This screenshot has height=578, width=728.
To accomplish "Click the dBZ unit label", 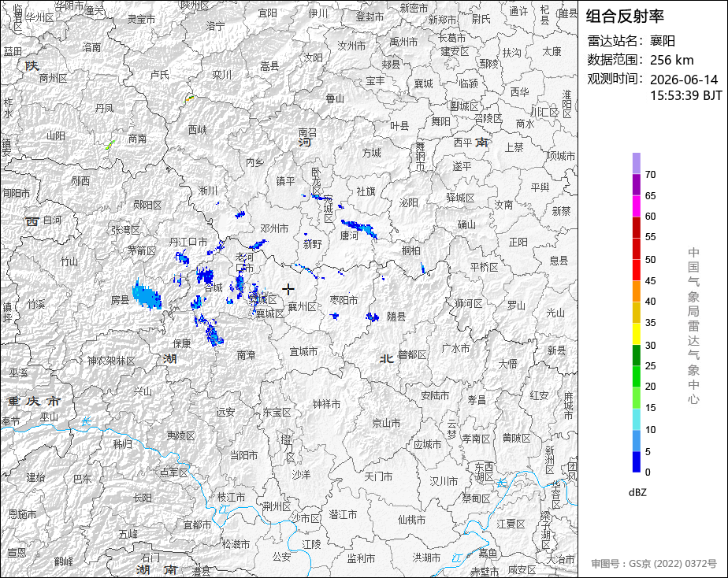I will click(637, 493).
